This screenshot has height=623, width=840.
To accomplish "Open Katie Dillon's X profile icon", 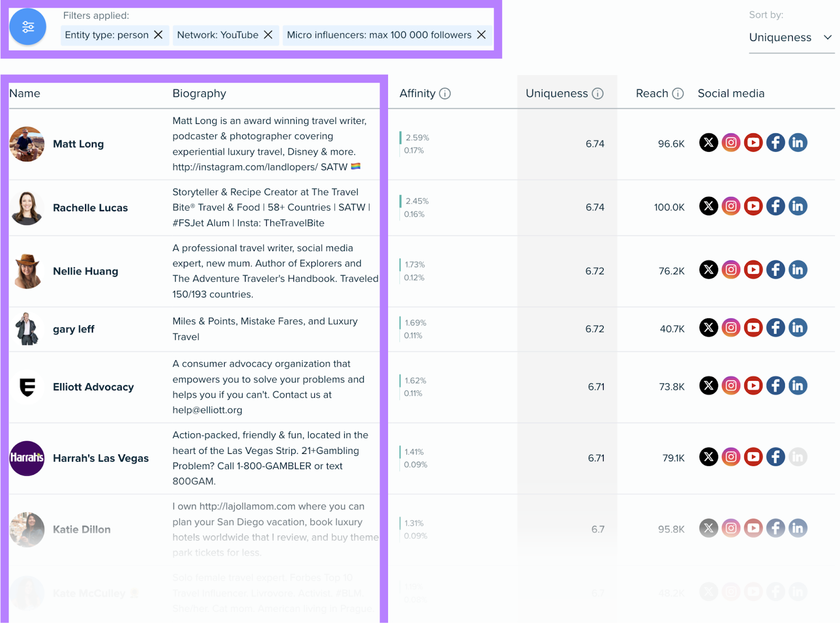I will point(708,528).
